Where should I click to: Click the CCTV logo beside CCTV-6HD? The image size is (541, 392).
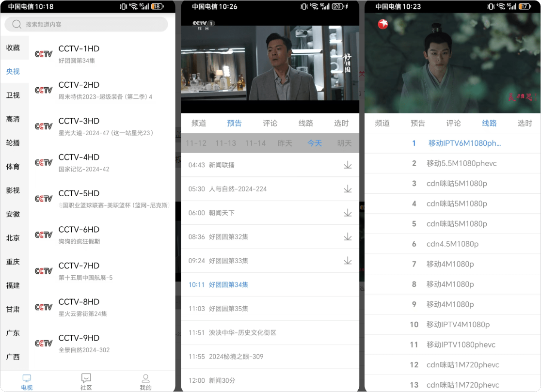[x=44, y=235]
